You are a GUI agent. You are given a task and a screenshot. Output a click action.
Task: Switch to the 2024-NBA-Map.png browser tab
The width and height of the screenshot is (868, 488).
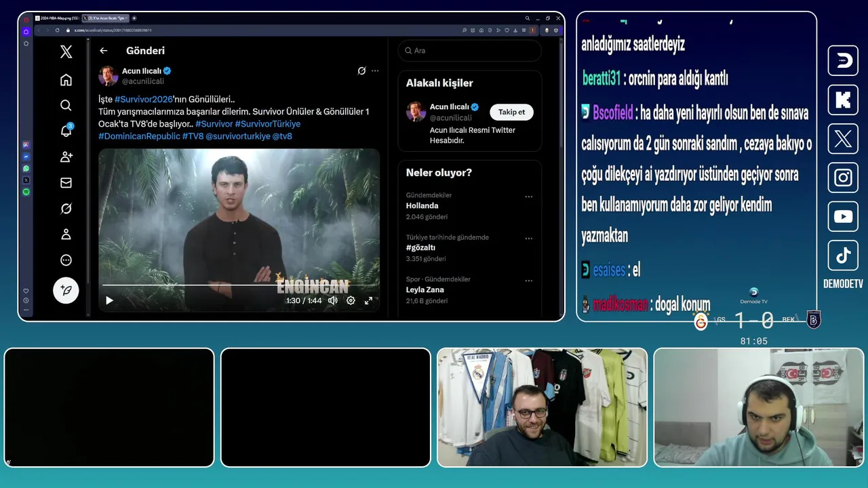(56, 18)
